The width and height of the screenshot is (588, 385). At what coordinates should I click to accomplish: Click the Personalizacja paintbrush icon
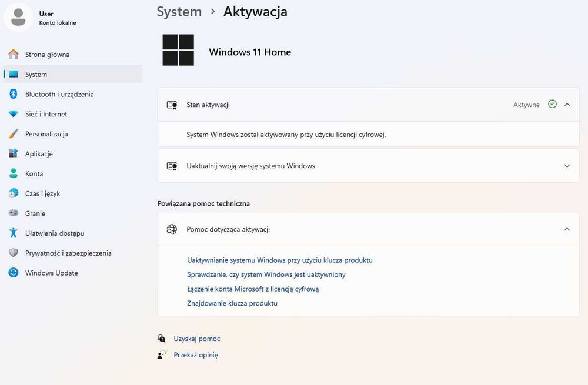[x=13, y=134]
